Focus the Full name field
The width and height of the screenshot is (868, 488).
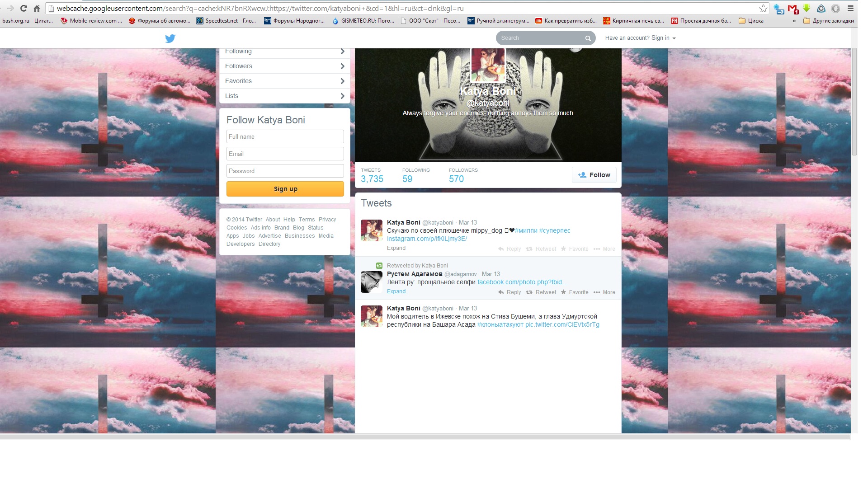click(285, 136)
